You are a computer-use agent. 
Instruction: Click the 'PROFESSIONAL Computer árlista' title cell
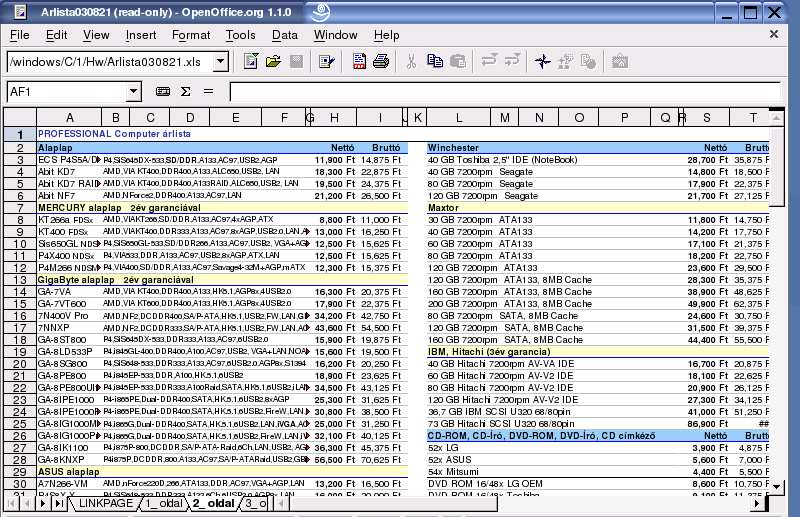click(x=114, y=134)
